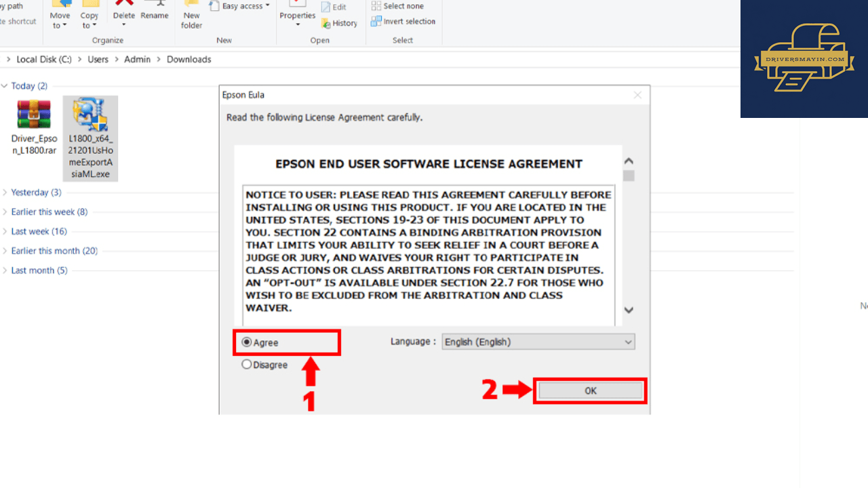Click the Move to ribbon icon
868x488 pixels.
point(60,16)
